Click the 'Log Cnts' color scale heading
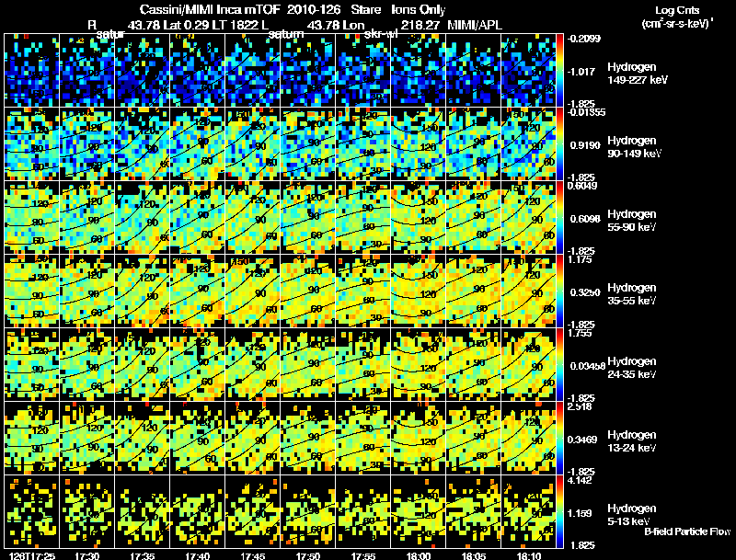The image size is (736, 560). pyautogui.click(x=677, y=10)
